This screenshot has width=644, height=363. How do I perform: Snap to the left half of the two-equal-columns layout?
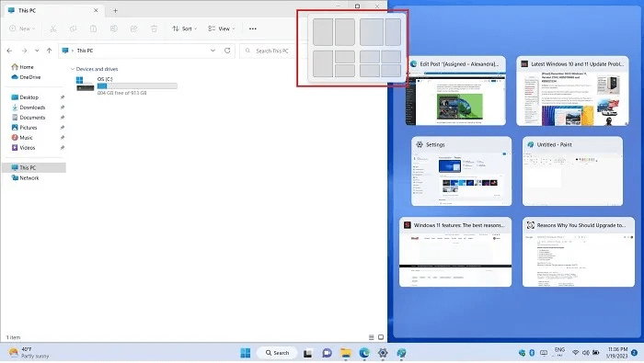click(323, 32)
